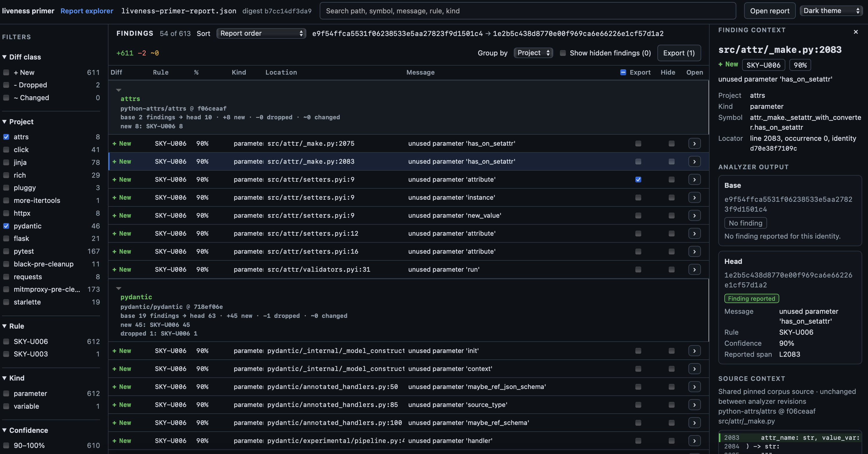This screenshot has height=454, width=868.
Task: Uncheck the pydantic project filter
Action: pyautogui.click(x=6, y=226)
